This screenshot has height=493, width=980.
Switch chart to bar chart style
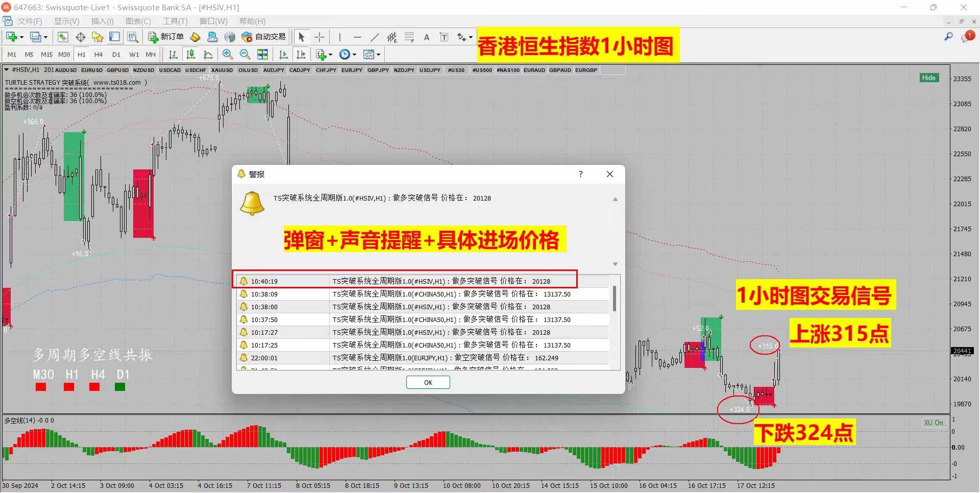[x=173, y=54]
